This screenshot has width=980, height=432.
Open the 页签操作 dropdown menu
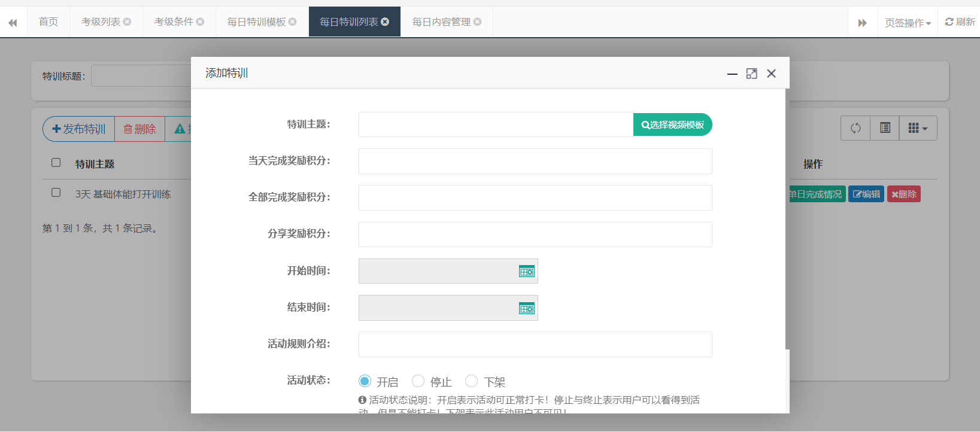(x=908, y=23)
